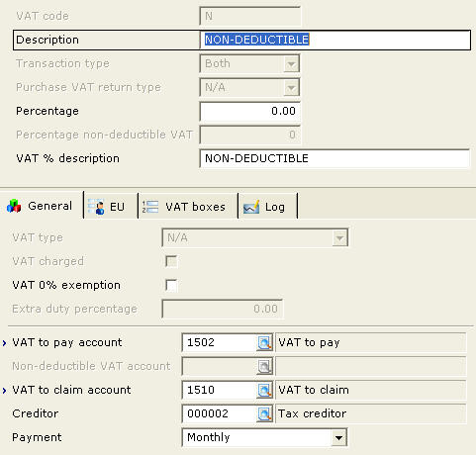Follow the VAT to pay account link

[67, 342]
